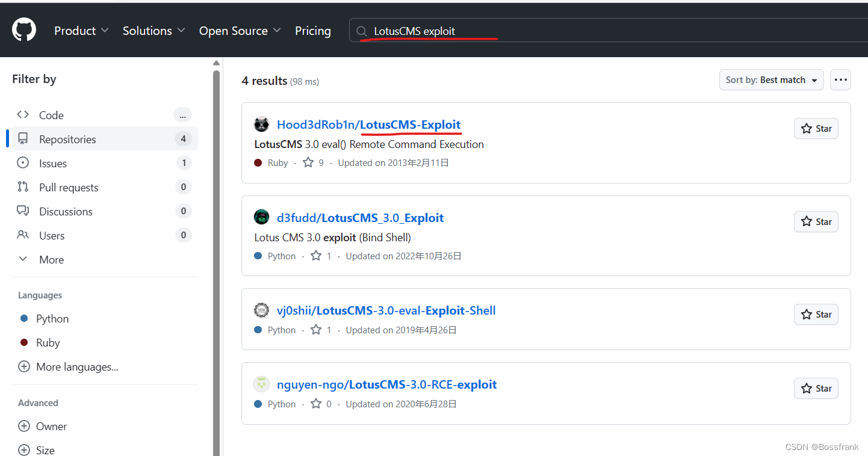Click star count 9 on LotusCMS-Exploit
This screenshot has width=868, height=456.
click(x=313, y=162)
